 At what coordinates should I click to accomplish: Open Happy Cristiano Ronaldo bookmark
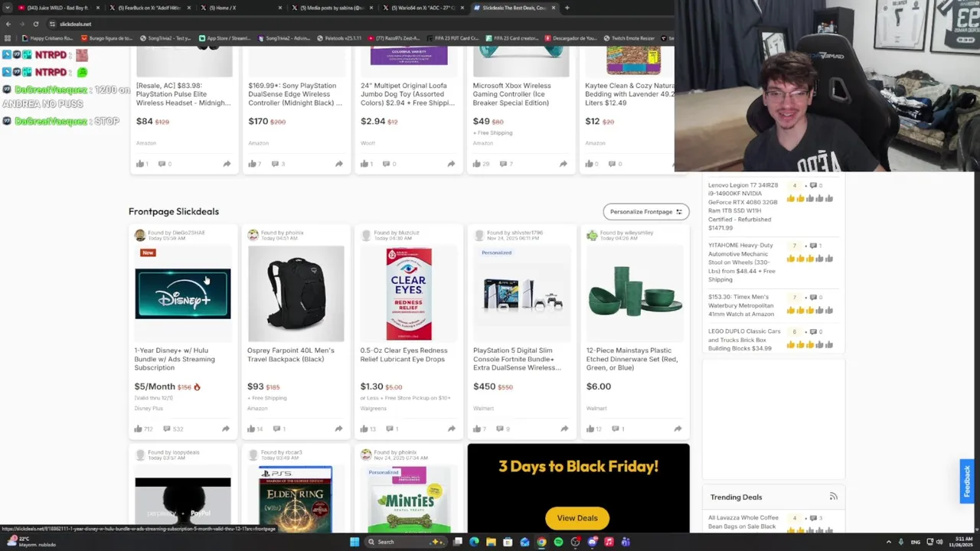point(47,38)
